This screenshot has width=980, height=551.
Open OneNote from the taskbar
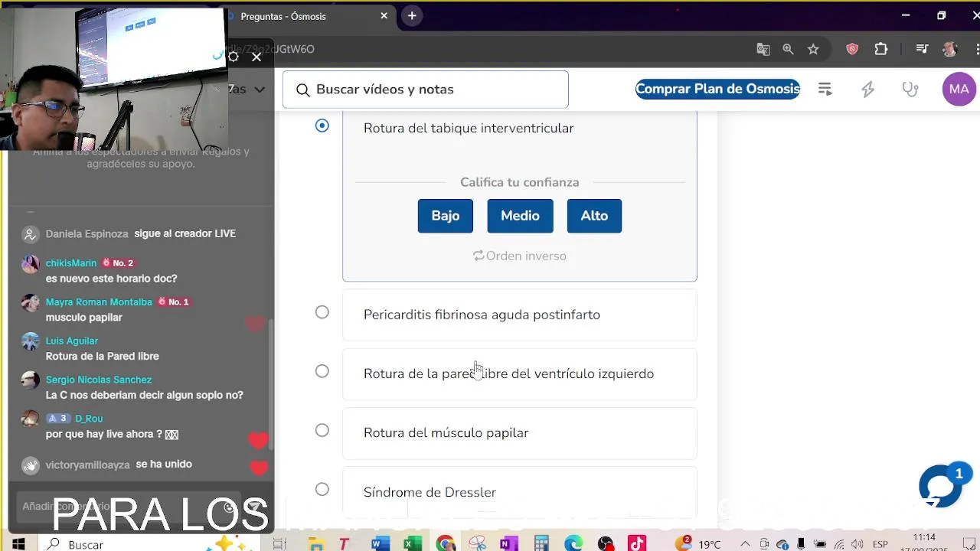point(509,544)
